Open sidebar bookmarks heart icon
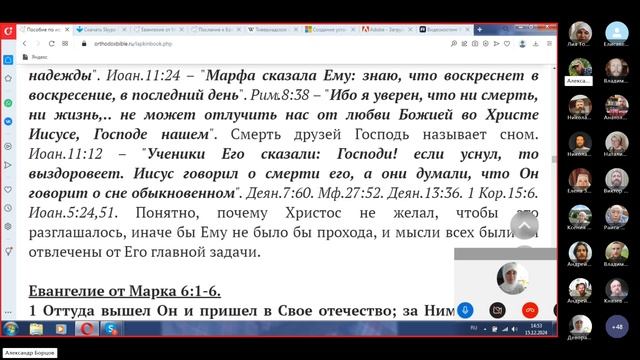This screenshot has width=640, height=360. [8, 190]
